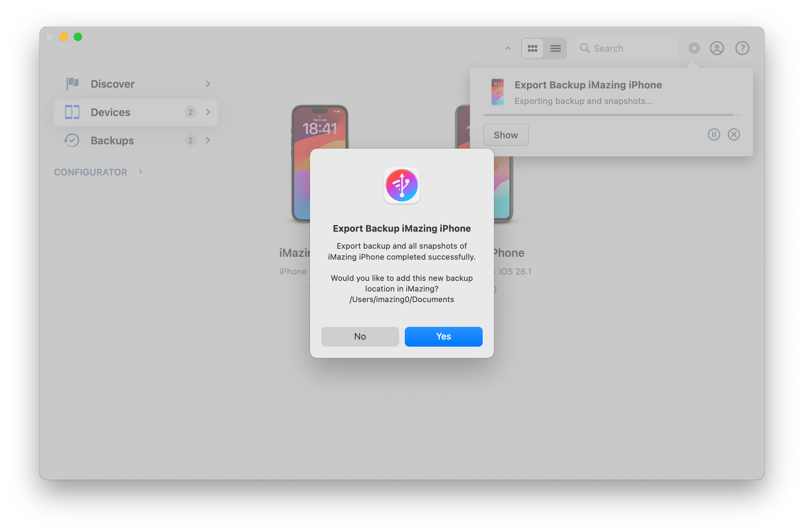This screenshot has height=532, width=804.
Task: Click inside the Search field
Action: click(x=626, y=48)
